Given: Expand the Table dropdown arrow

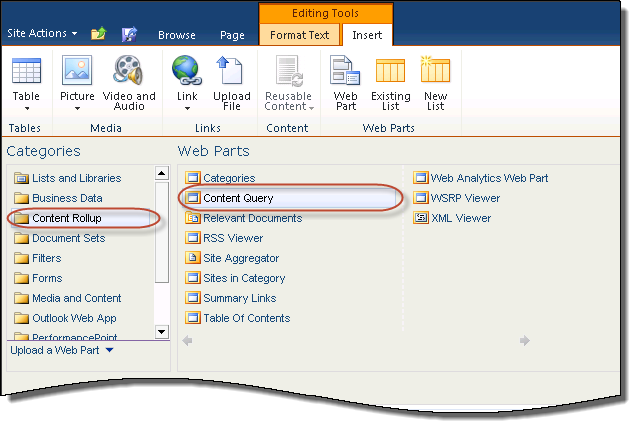Looking at the screenshot, I should pos(27,109).
